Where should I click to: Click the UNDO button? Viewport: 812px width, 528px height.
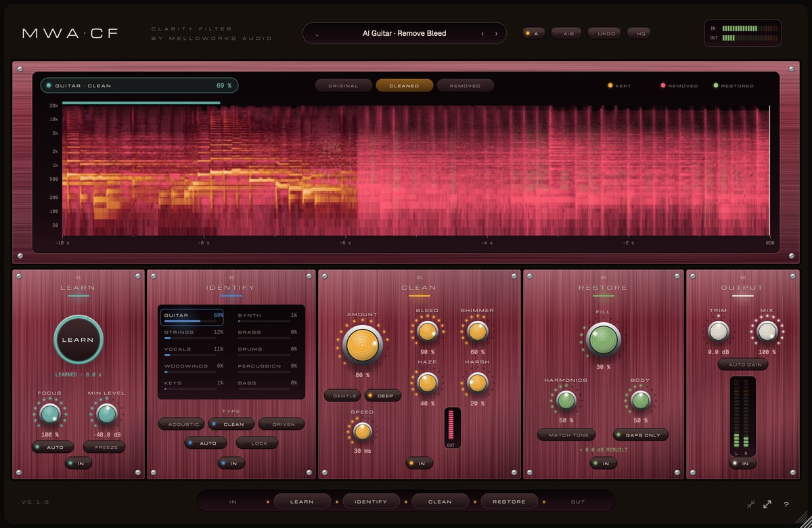[x=604, y=33]
